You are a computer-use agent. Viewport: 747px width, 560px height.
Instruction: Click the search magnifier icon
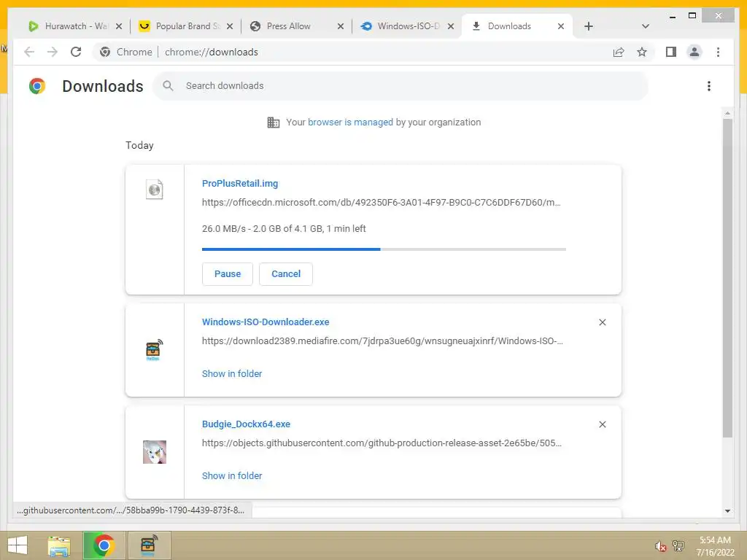point(168,86)
